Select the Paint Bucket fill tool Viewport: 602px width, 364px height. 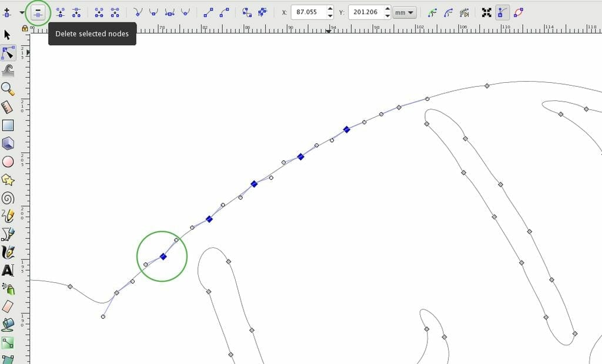(8, 325)
